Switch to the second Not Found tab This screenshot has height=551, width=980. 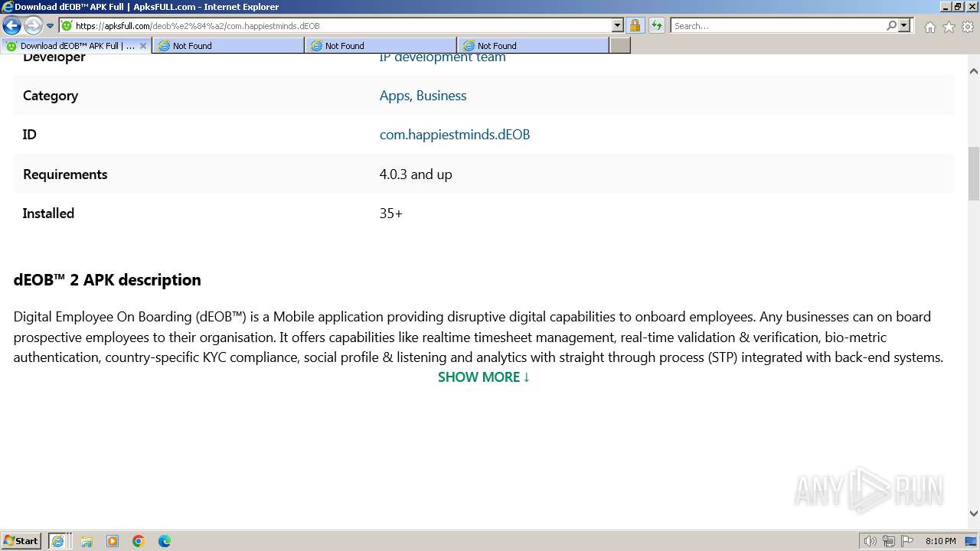click(381, 46)
